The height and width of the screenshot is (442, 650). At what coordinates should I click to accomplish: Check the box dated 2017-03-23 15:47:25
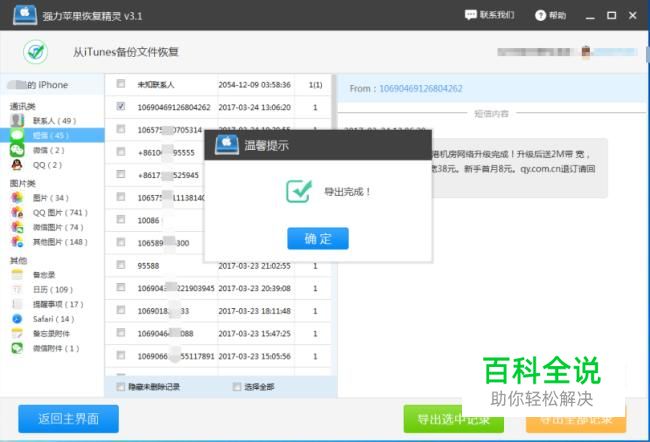pyautogui.click(x=121, y=333)
